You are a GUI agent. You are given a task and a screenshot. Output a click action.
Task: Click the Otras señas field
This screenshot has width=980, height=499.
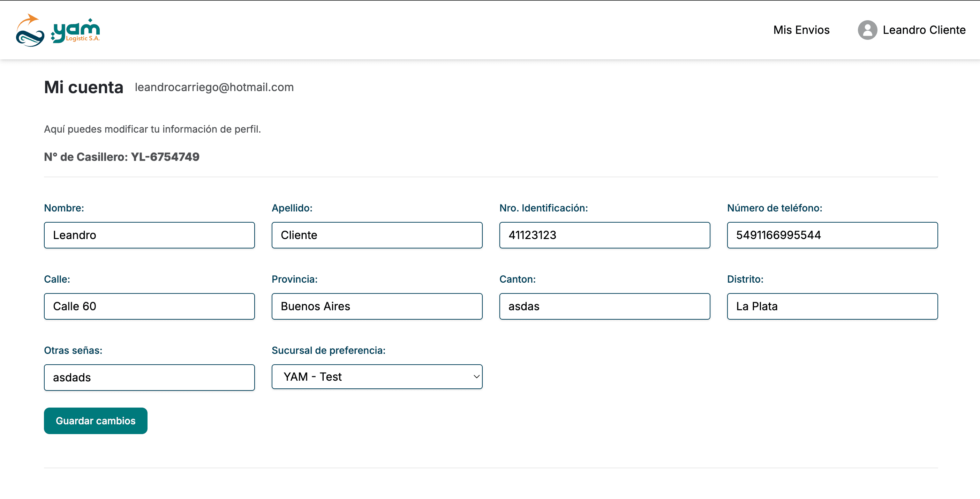[149, 377]
